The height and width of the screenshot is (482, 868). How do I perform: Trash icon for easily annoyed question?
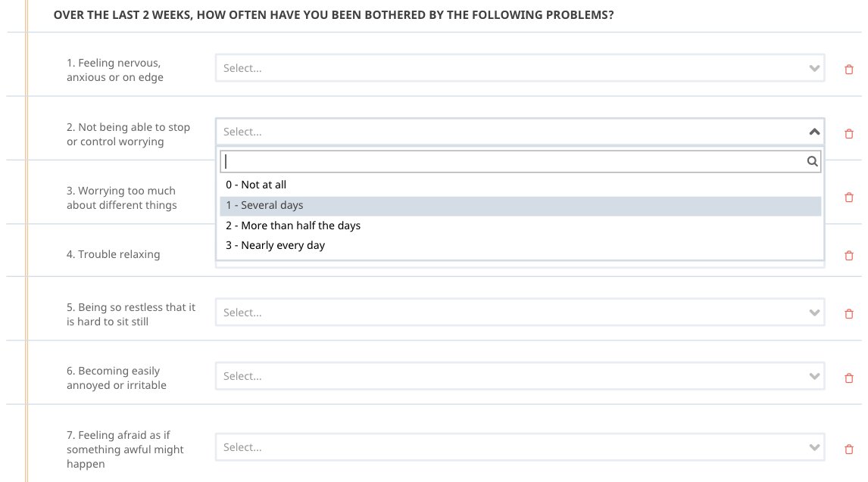coord(848,378)
